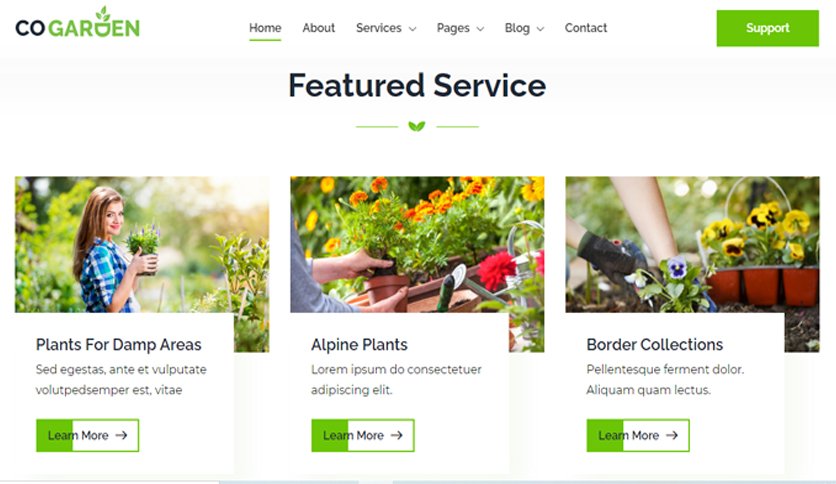
Task: Click arrow icon in Alpine Plants Learn More button
Action: pyautogui.click(x=397, y=435)
